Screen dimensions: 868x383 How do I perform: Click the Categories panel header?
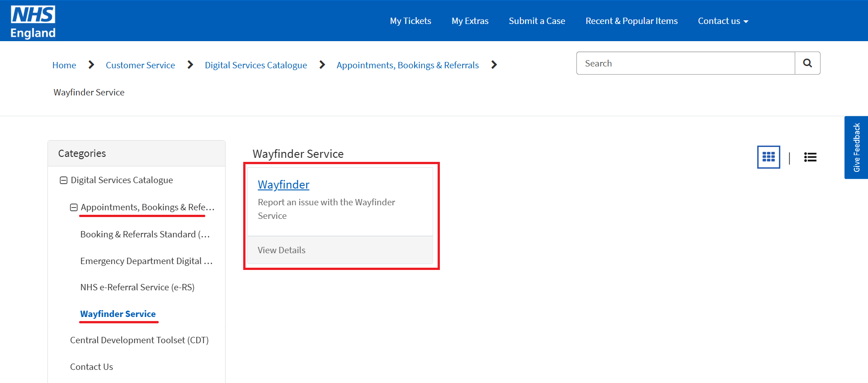(137, 153)
